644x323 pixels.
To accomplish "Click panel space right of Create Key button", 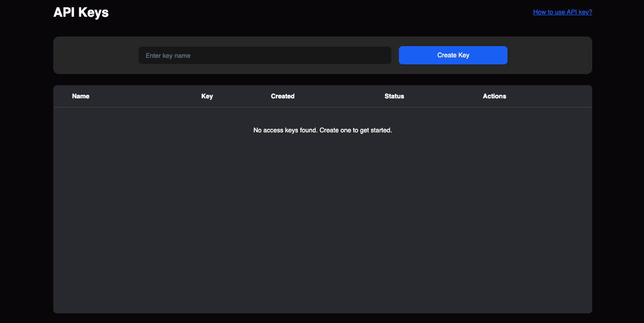I will click(550, 55).
